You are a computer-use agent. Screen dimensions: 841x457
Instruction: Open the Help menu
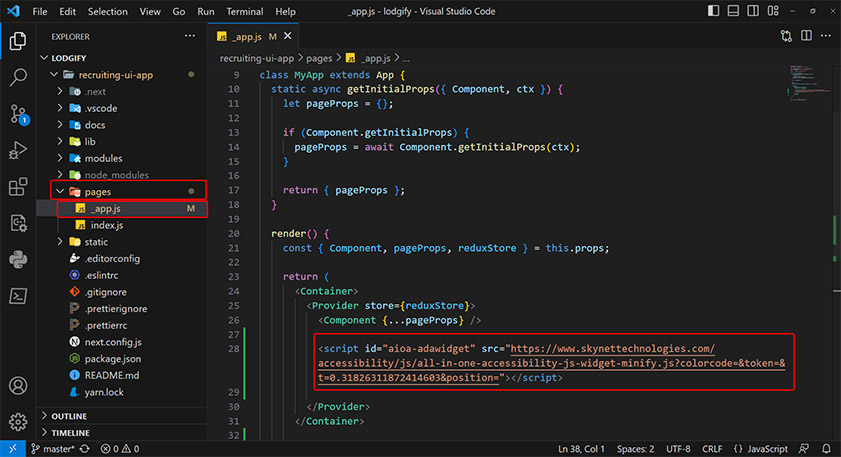pyautogui.click(x=285, y=11)
